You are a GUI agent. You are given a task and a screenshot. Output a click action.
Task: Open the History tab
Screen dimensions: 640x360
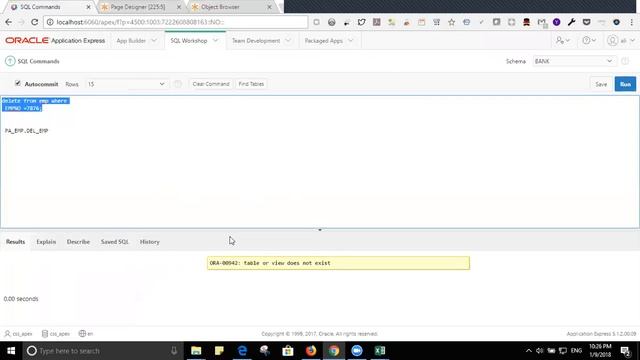pyautogui.click(x=150, y=242)
